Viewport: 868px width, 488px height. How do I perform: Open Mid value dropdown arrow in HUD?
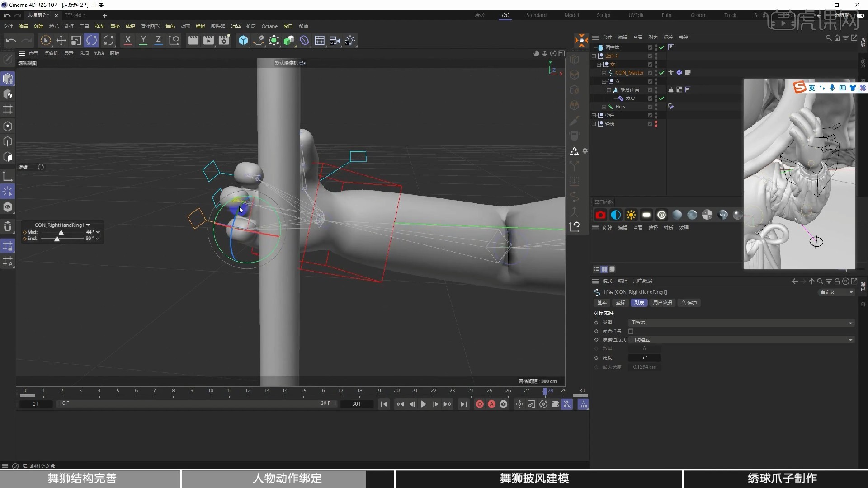(x=98, y=232)
